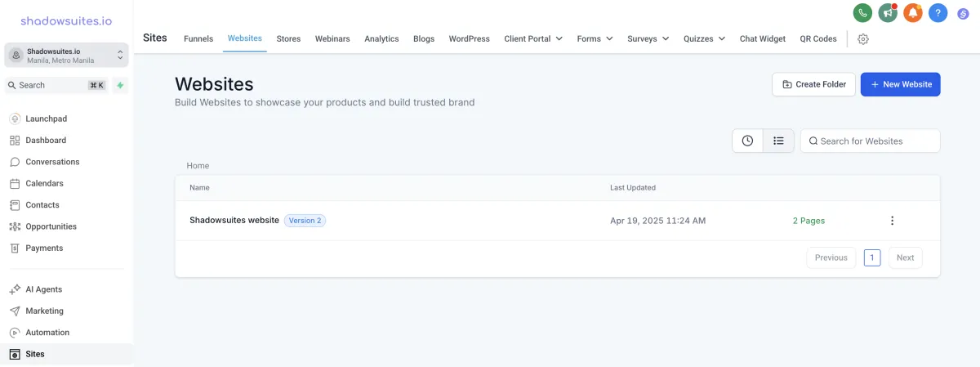
Task: Open the megaphone announcements icon
Action: pos(888,13)
